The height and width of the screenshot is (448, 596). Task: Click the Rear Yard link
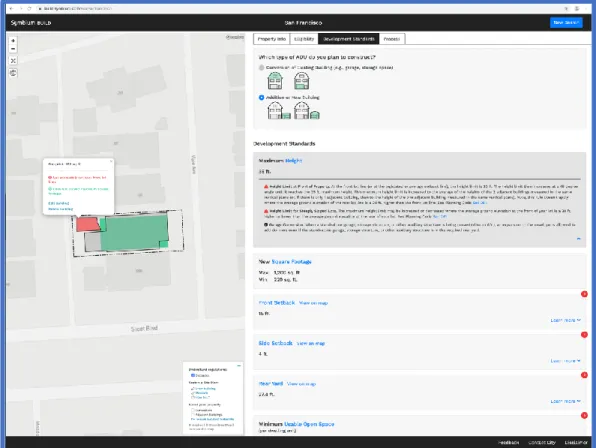click(271, 384)
